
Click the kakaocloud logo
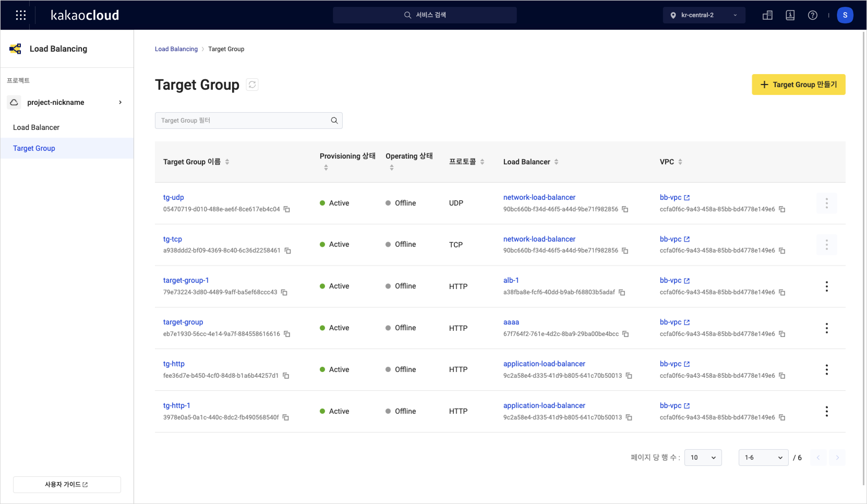tap(85, 15)
